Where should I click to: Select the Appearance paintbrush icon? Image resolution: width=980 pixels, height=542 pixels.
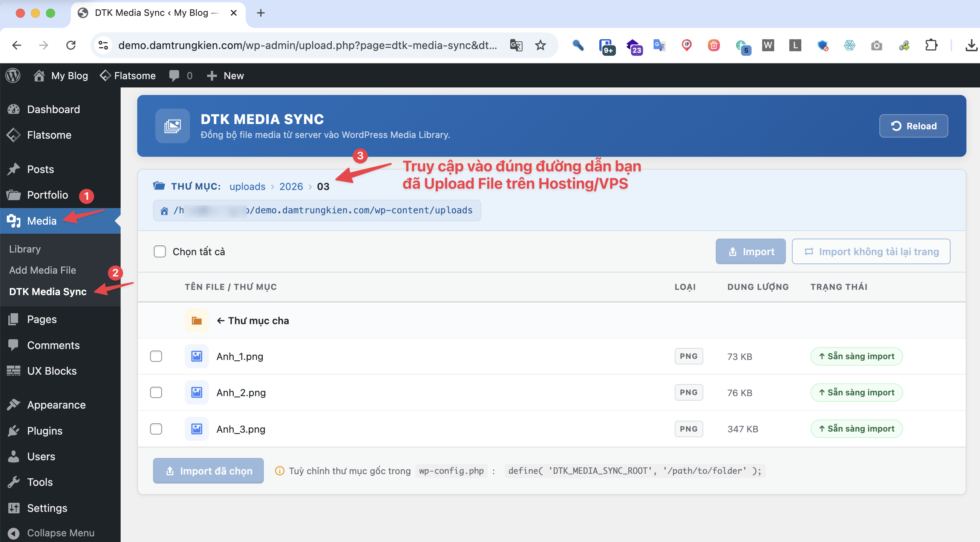click(x=14, y=404)
